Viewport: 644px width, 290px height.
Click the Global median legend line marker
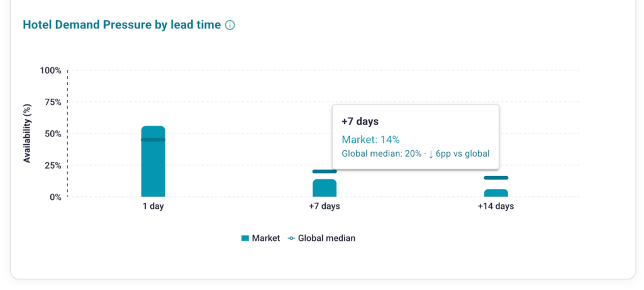(x=291, y=238)
